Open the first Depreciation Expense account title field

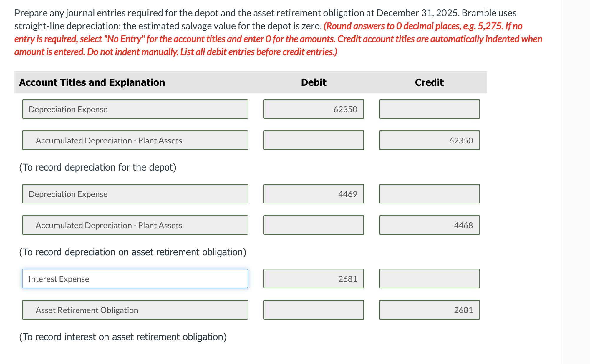point(135,109)
